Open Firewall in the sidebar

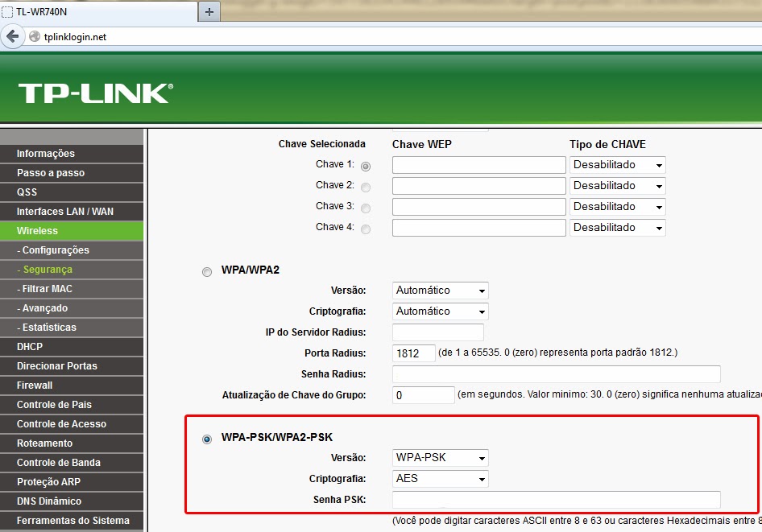click(72, 386)
